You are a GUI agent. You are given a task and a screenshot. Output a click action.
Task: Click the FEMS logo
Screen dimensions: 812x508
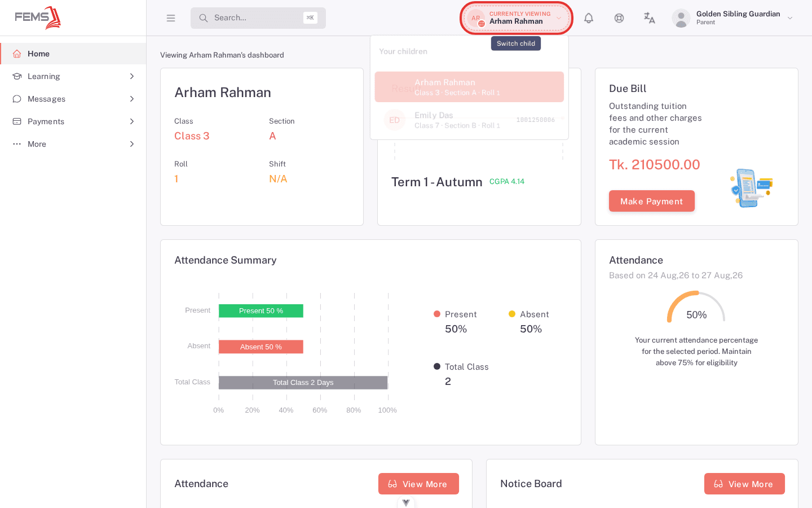pos(38,17)
